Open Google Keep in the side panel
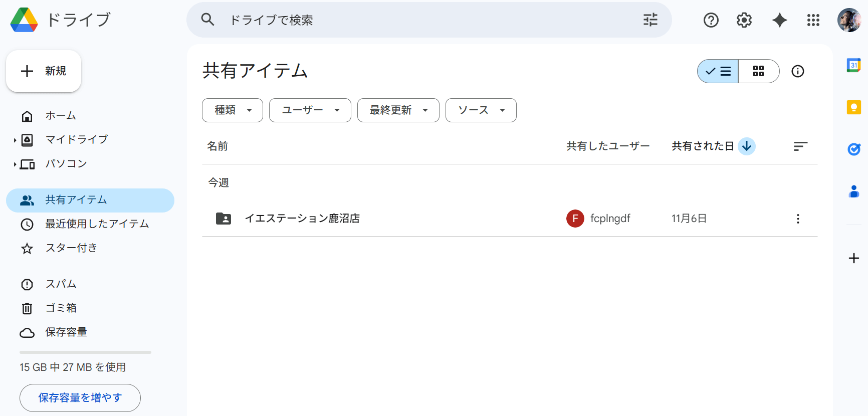 853,107
